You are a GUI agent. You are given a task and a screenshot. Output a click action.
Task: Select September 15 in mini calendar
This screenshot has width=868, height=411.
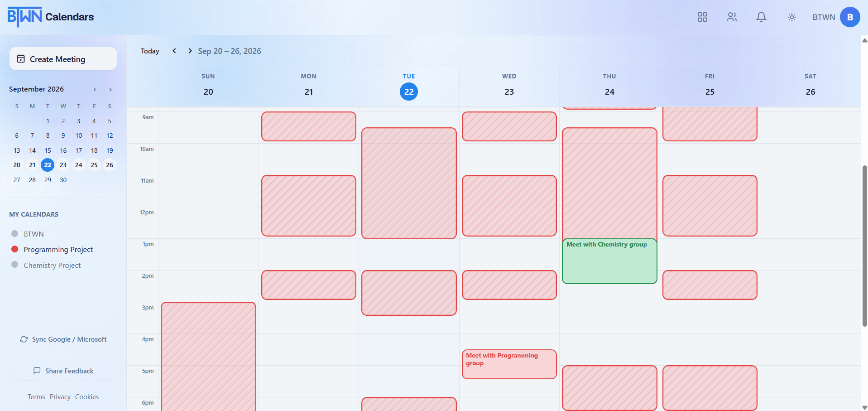click(48, 150)
